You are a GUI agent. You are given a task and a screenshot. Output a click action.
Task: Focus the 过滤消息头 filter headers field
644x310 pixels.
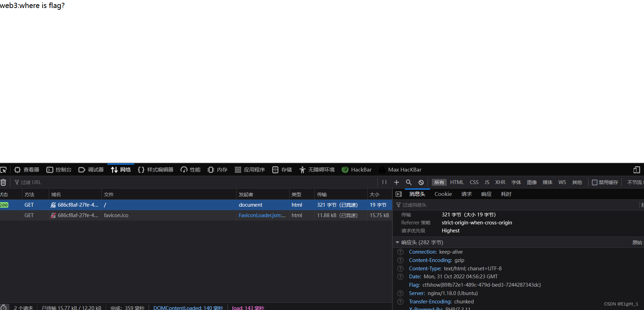click(516, 205)
